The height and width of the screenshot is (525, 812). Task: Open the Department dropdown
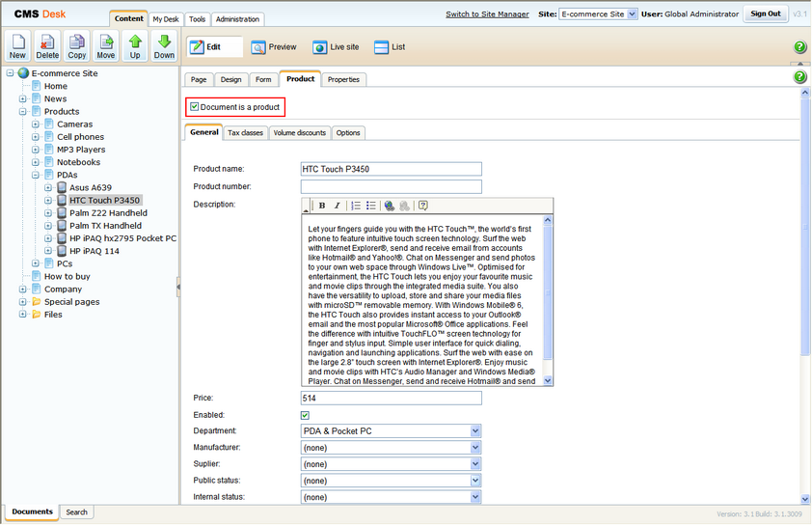point(391,430)
